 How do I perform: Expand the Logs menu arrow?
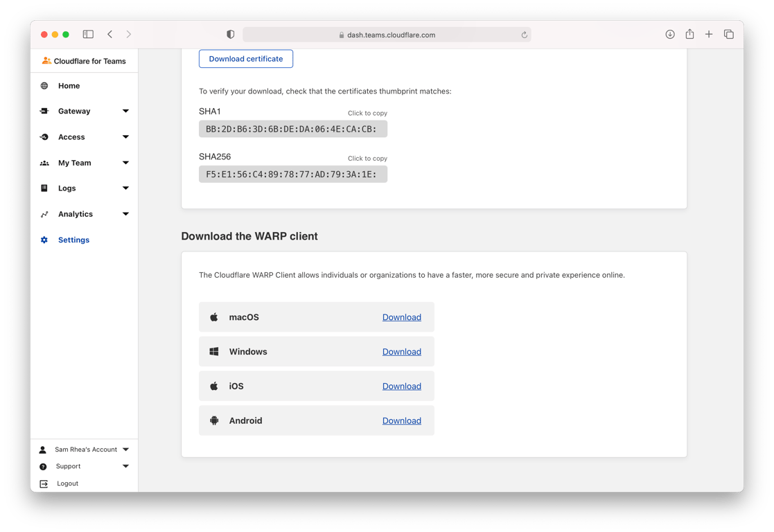(x=126, y=188)
